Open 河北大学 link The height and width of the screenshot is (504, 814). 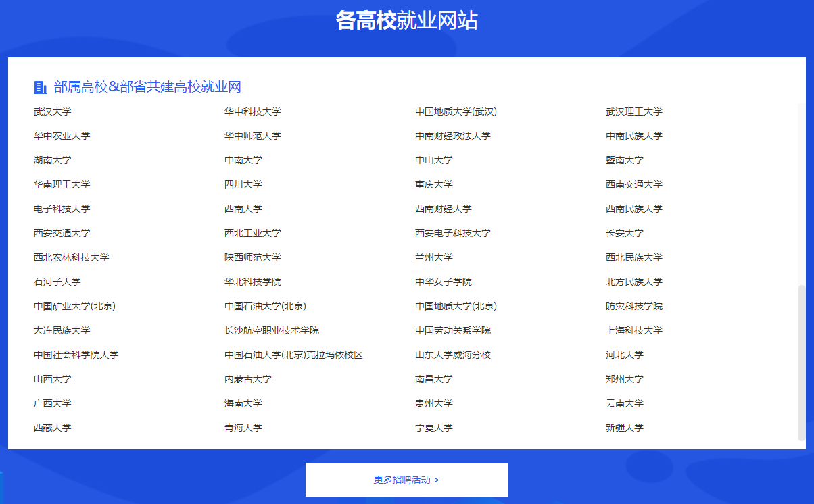coord(625,355)
